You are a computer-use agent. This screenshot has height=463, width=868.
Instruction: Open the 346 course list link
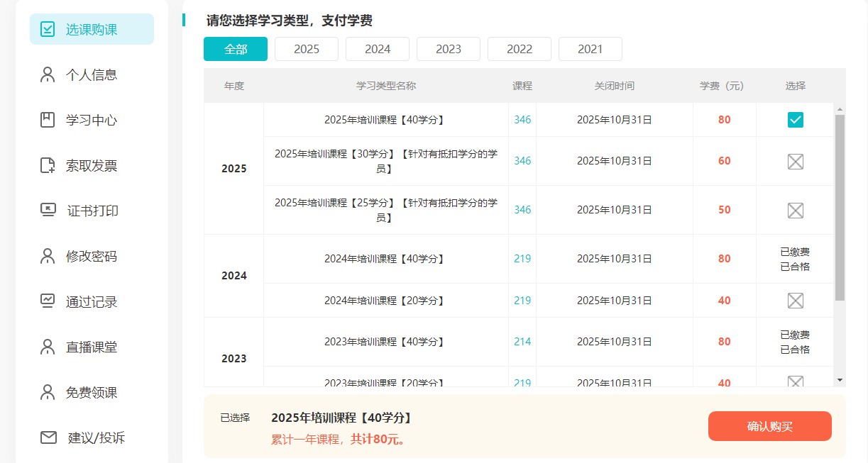pyautogui.click(x=522, y=120)
